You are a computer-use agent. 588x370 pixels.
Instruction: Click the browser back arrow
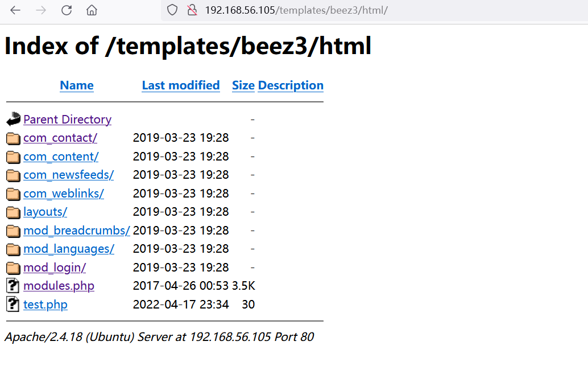(15, 10)
